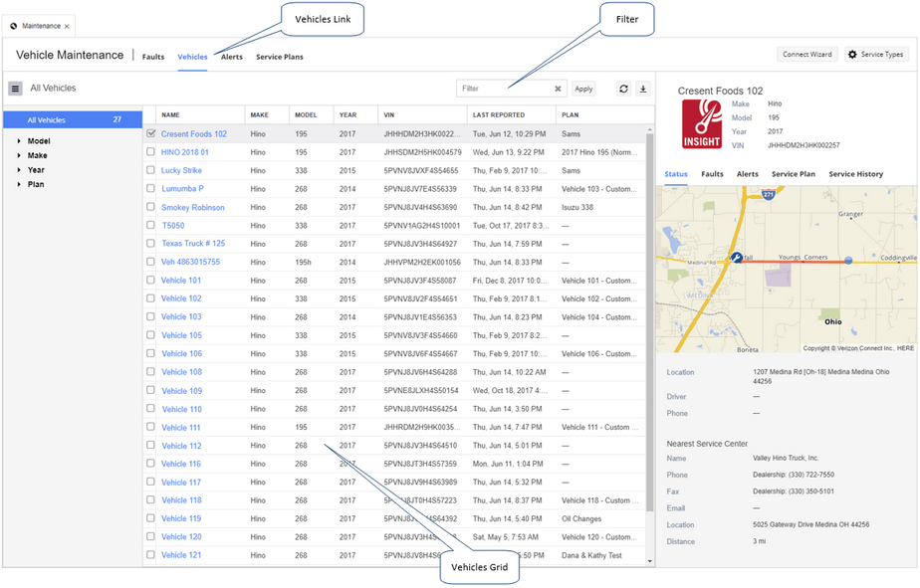This screenshot has height=588, width=920.
Task: Click the Service Types gear icon
Action: click(852, 55)
